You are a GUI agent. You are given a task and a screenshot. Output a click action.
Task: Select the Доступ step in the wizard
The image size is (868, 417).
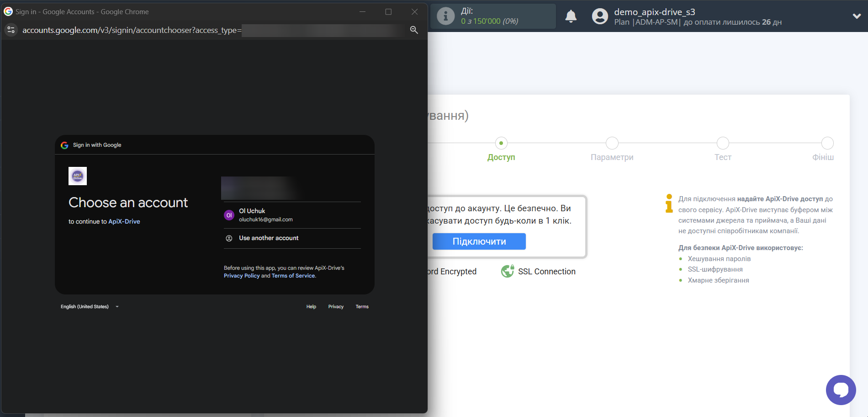pos(501,150)
